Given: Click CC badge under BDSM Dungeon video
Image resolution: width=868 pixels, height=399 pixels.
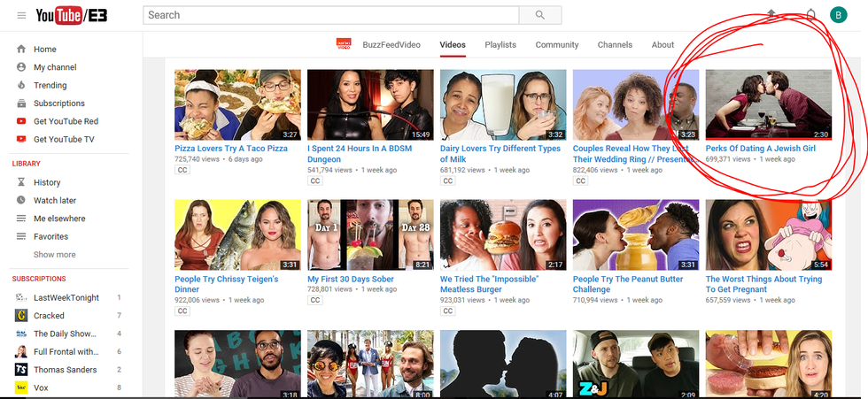Looking at the screenshot, I should pyautogui.click(x=315, y=180).
